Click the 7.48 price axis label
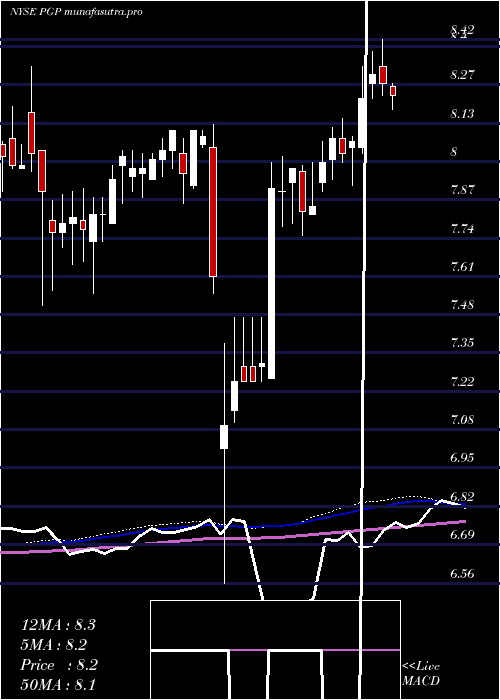 pyautogui.click(x=462, y=305)
